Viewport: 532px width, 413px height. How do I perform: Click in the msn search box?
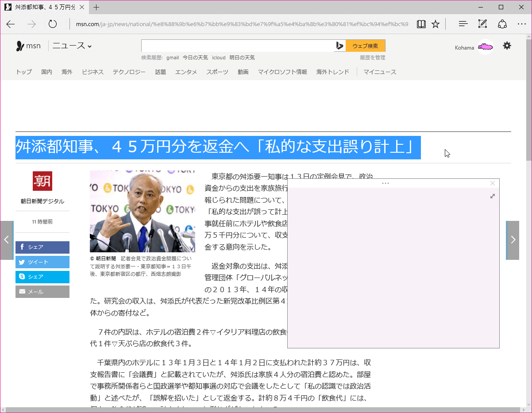238,46
